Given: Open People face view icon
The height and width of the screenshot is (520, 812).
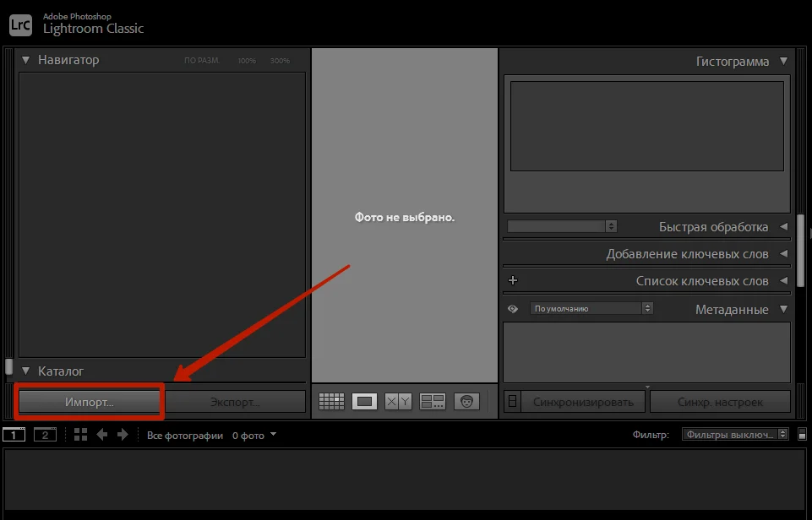Looking at the screenshot, I should (466, 402).
